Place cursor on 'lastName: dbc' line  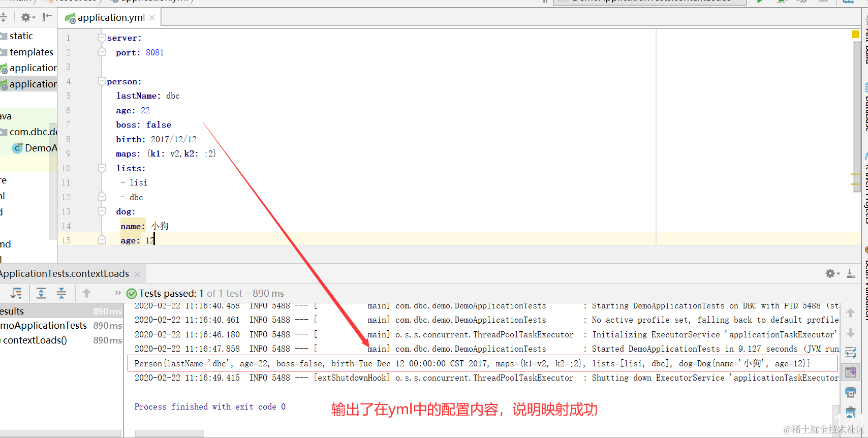click(147, 96)
